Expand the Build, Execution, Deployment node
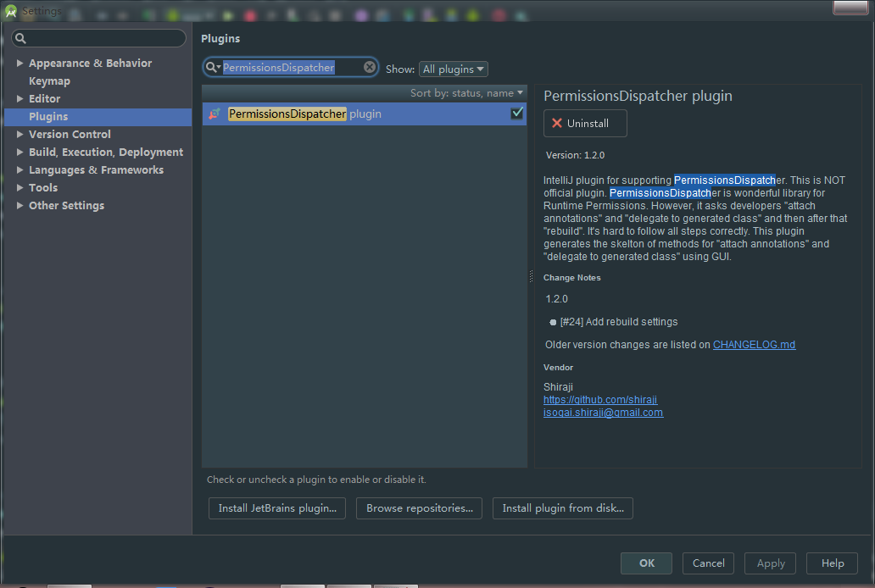Screen dimensions: 875x588 pyautogui.click(x=20, y=153)
